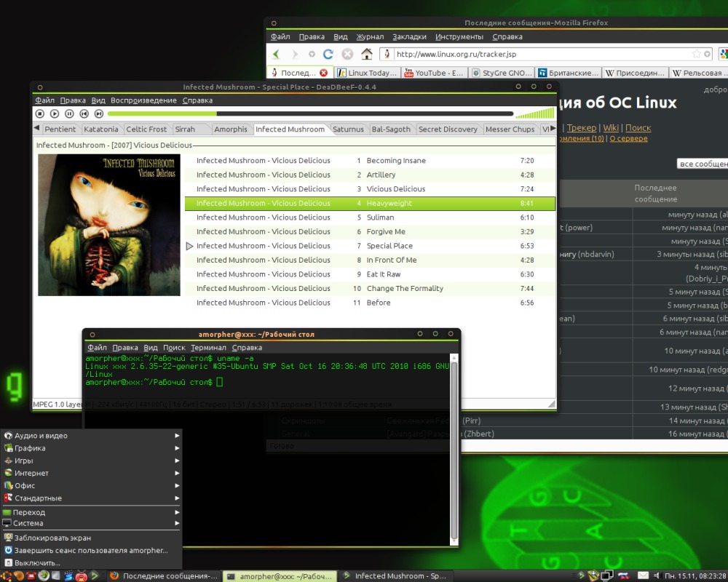This screenshot has height=582, width=728.
Task: Select the Amorphis playlist tab
Action: point(231,129)
